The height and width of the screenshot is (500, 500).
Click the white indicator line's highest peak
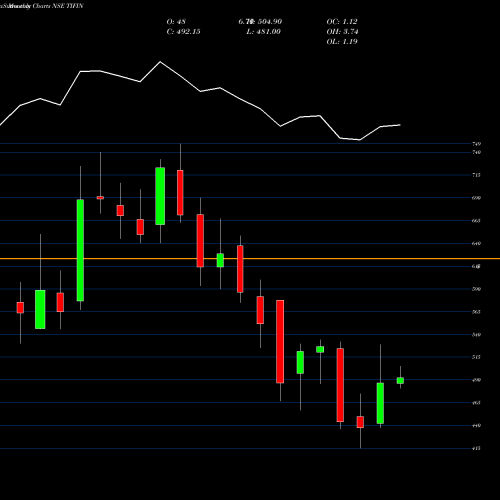[160, 62]
